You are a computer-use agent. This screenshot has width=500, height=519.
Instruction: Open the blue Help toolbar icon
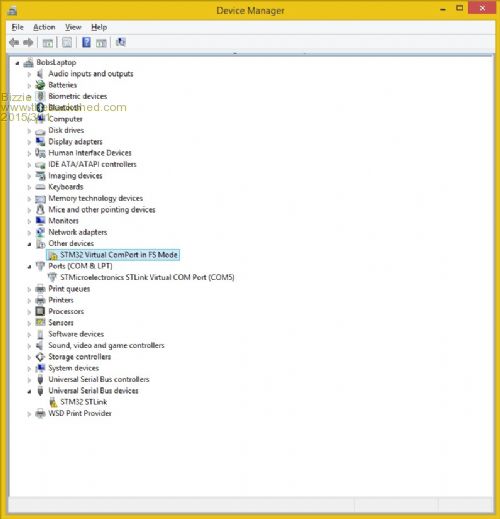click(86, 42)
